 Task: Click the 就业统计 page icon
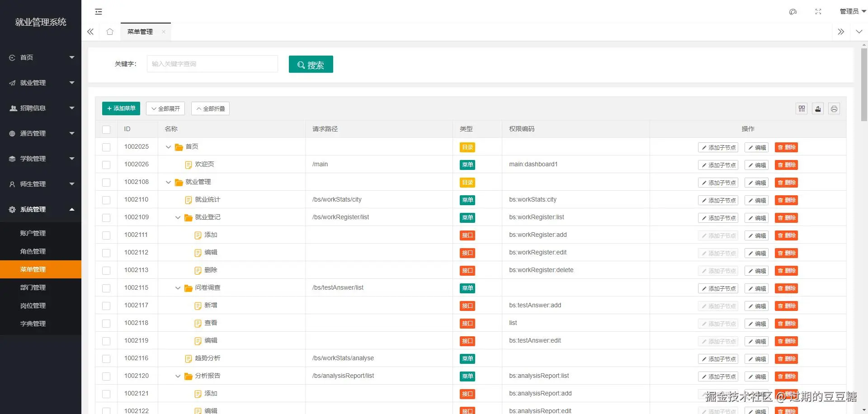pyautogui.click(x=189, y=200)
